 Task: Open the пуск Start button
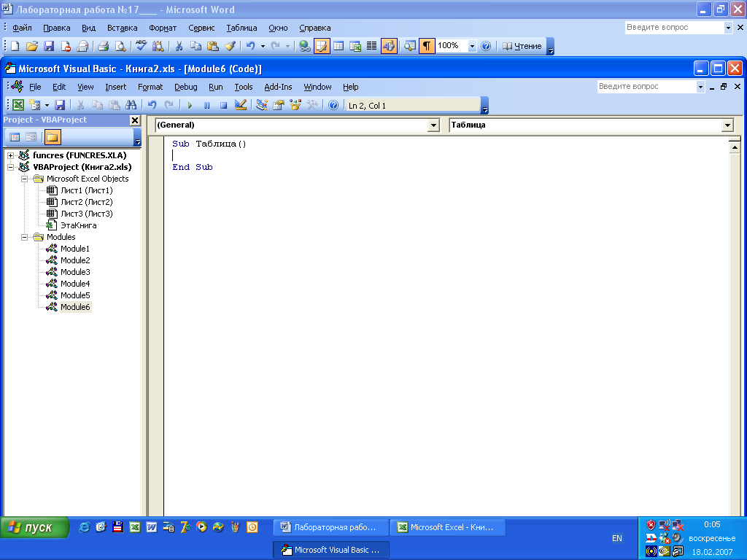(34, 528)
